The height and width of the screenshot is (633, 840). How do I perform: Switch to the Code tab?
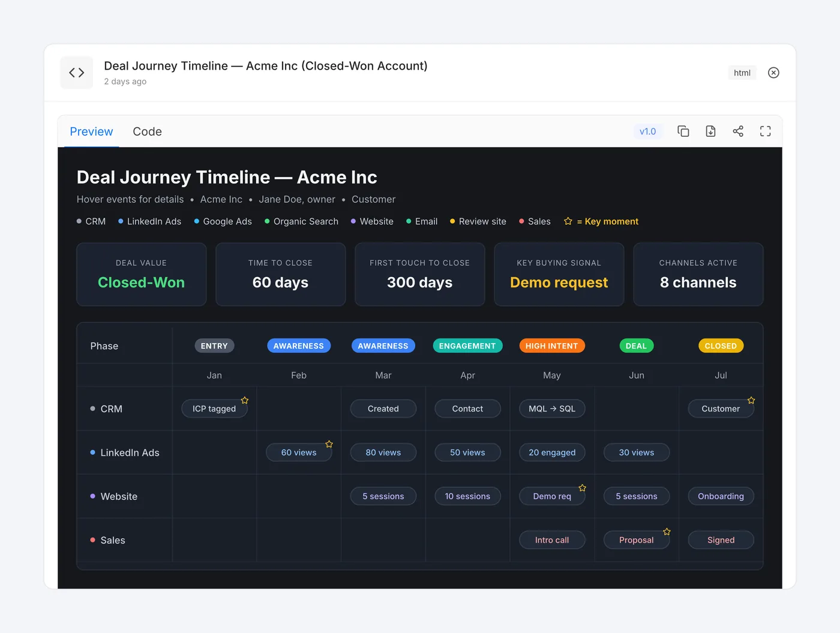tap(147, 131)
